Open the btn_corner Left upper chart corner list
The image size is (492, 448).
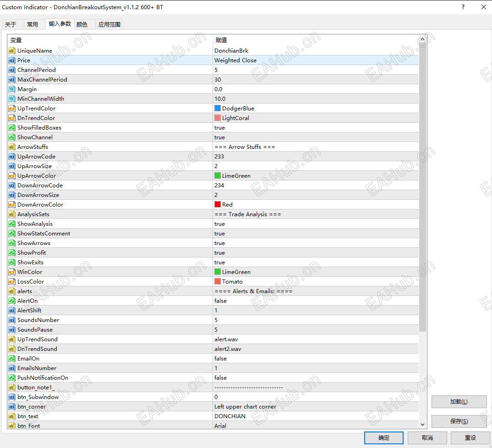[x=316, y=407]
